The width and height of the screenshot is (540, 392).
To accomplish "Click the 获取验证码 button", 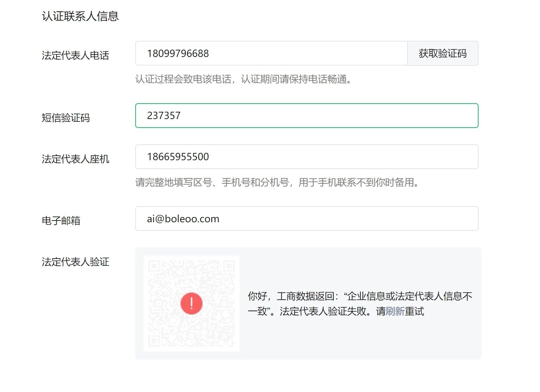I will tap(443, 54).
